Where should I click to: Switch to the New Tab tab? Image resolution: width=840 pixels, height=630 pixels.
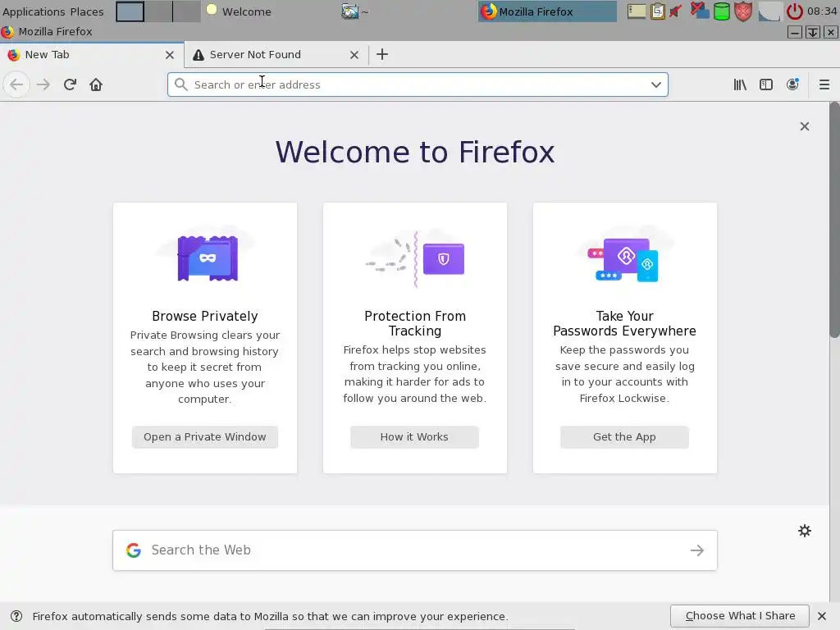click(91, 55)
